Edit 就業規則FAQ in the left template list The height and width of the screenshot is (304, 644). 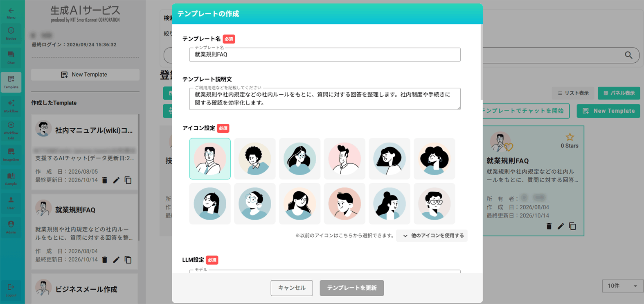[116, 260]
